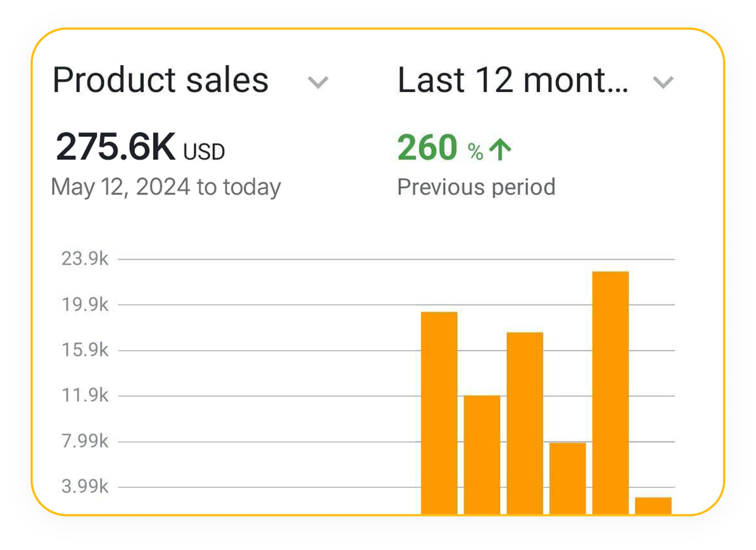
Task: Select the shortest orange bar at the far right
Action: tap(653, 506)
